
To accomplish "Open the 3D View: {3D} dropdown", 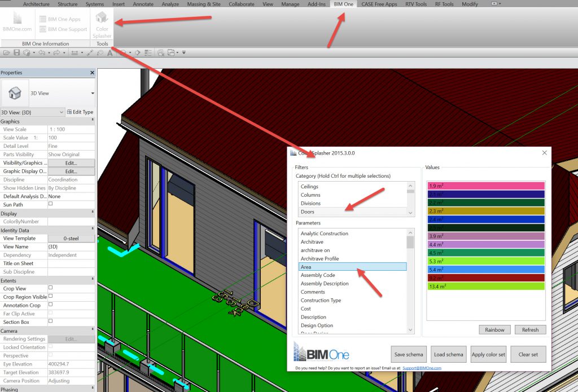I will pyautogui.click(x=33, y=112).
